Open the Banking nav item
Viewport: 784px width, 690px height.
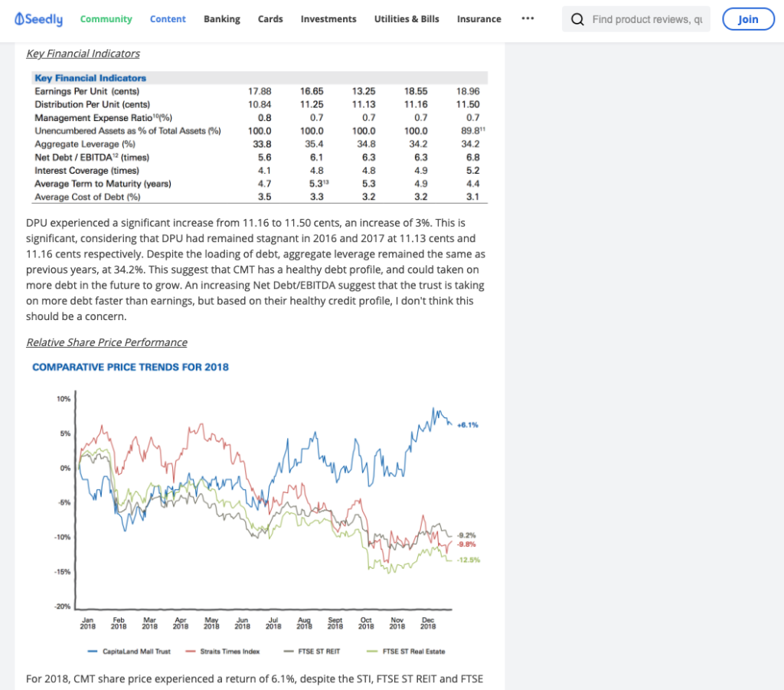click(x=221, y=19)
